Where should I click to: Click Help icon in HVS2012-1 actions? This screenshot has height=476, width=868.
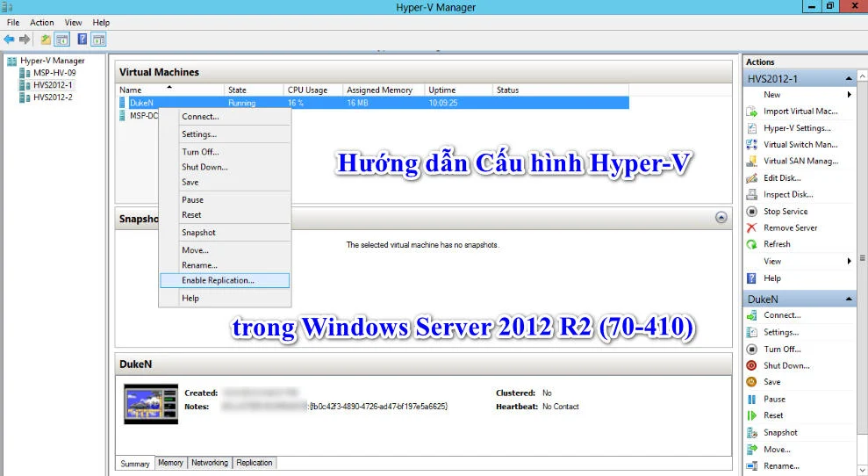(x=751, y=278)
